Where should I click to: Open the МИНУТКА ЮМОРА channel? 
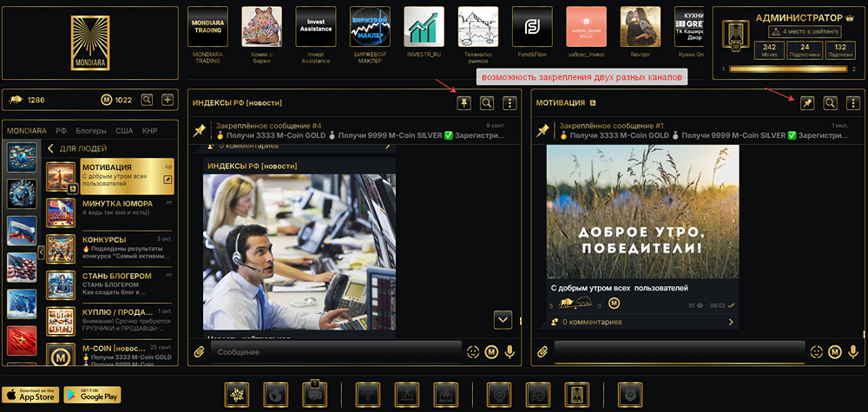[x=110, y=213]
